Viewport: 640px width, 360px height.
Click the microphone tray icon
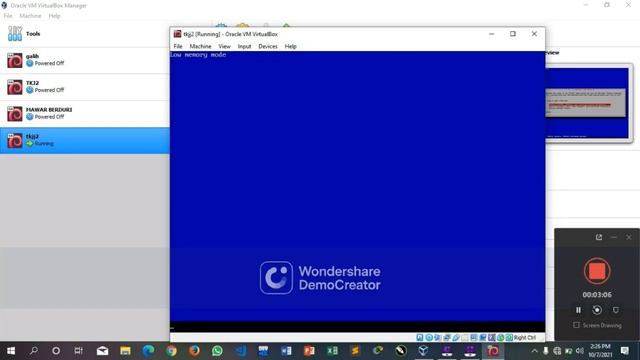pos(546,351)
